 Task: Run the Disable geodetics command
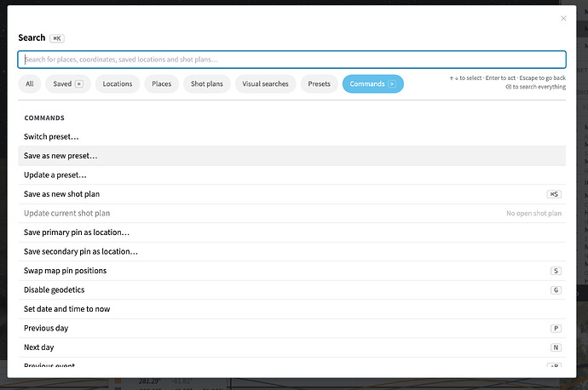291,290
